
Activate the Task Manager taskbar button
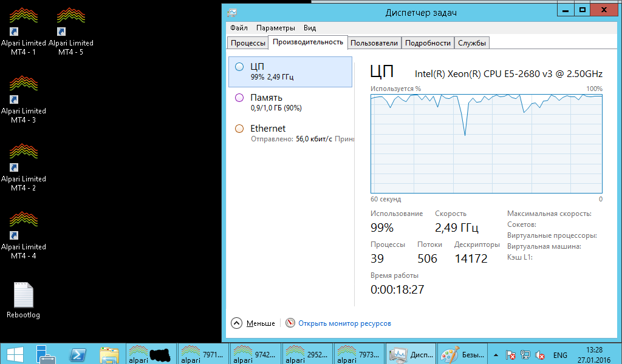coord(411,354)
